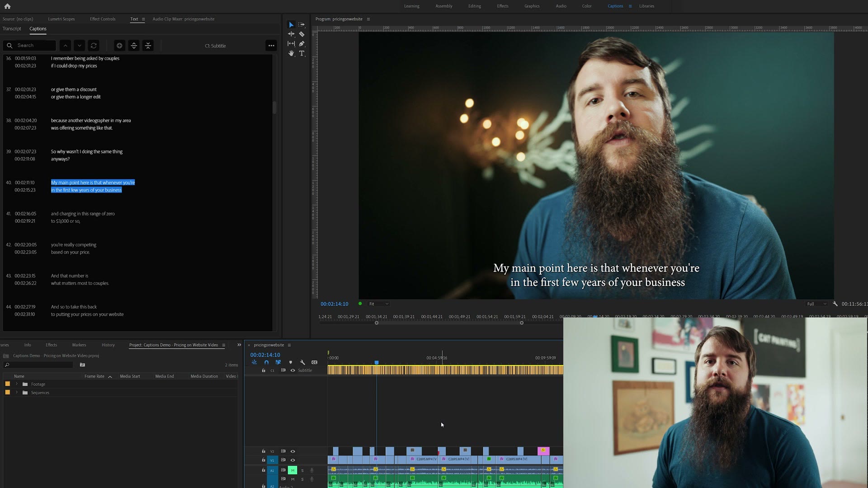The width and height of the screenshot is (868, 488).
Task: Click the CC caption track options
Action: pos(315,362)
